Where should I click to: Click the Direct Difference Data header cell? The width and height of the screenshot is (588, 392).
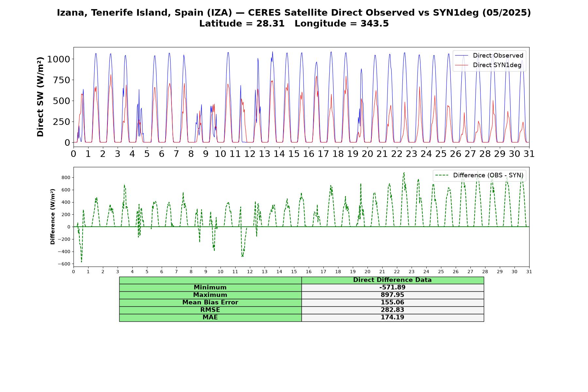pos(392,280)
